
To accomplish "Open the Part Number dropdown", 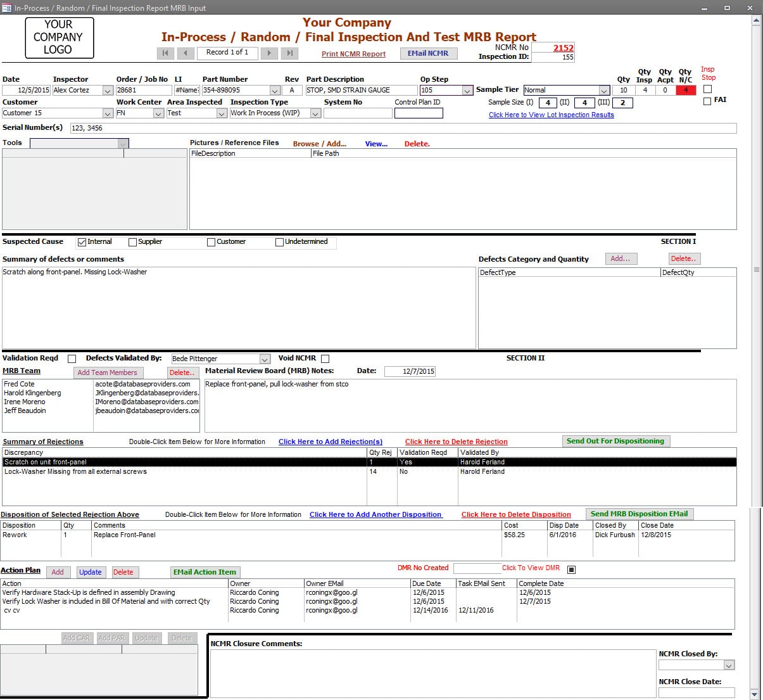I will pos(275,91).
